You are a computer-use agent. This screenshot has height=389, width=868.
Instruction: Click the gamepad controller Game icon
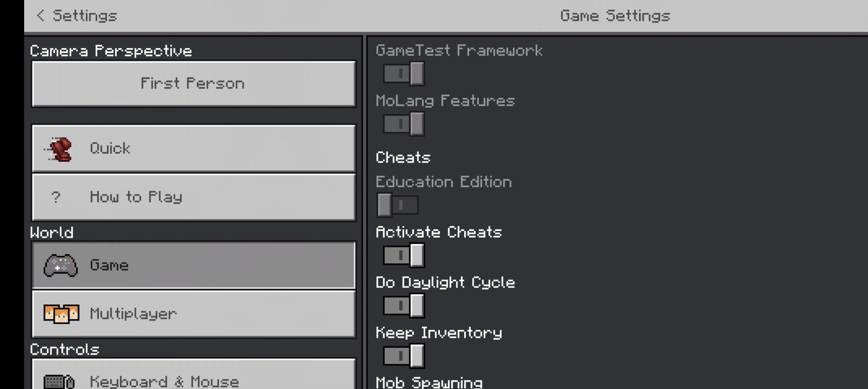pyautogui.click(x=61, y=265)
